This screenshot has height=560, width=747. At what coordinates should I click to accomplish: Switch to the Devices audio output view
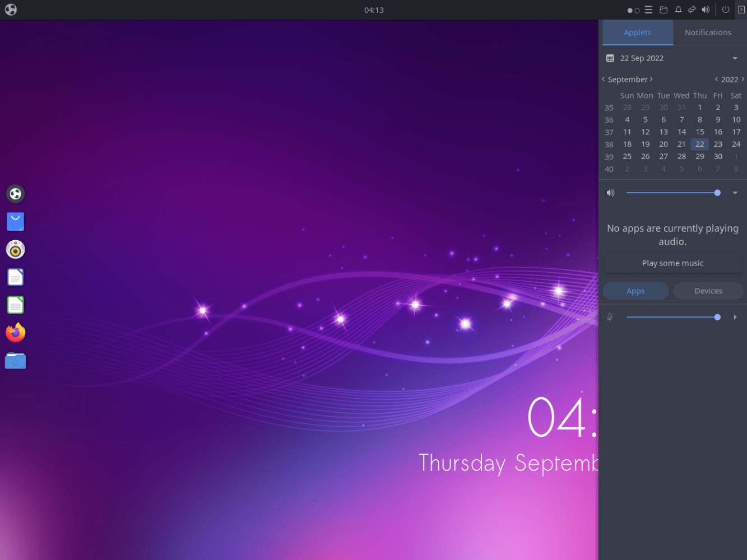click(708, 291)
